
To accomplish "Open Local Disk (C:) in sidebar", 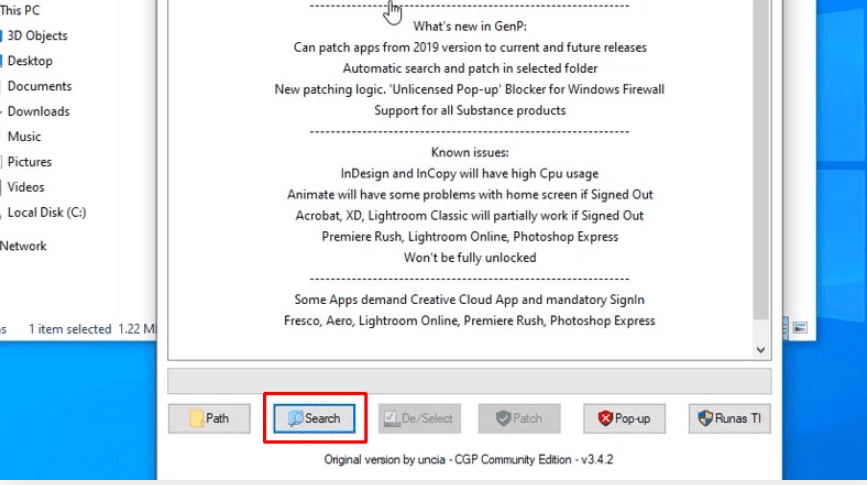I will click(x=47, y=212).
